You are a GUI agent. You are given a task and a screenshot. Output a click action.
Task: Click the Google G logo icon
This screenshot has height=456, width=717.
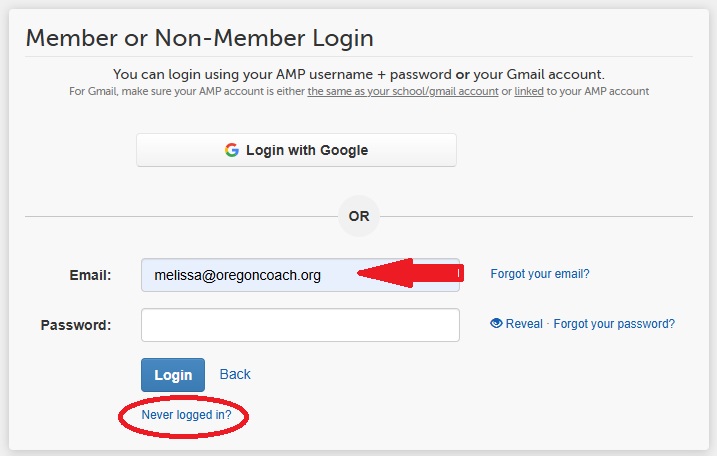(x=232, y=150)
